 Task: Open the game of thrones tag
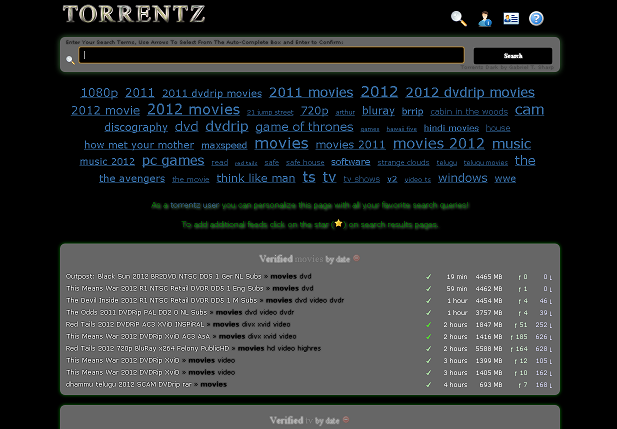(x=304, y=127)
